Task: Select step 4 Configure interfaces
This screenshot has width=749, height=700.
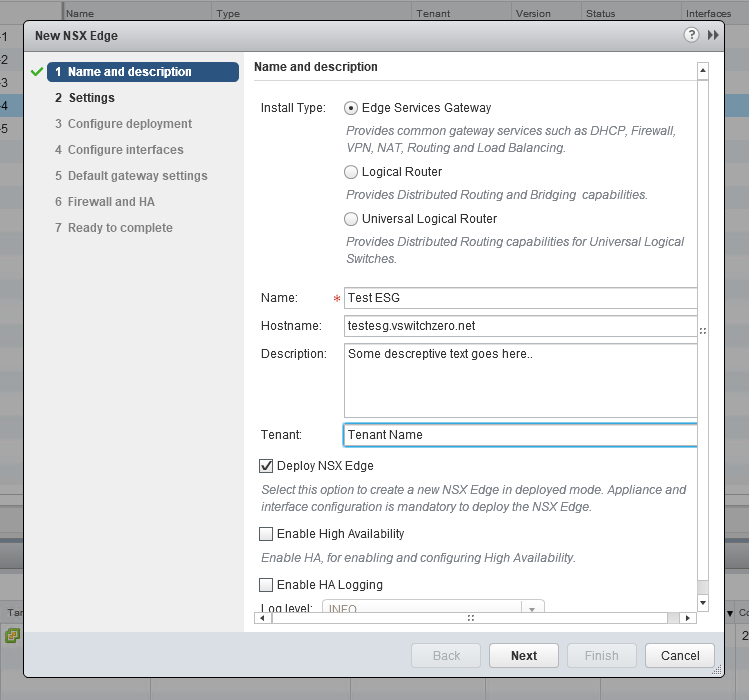Action: [x=119, y=150]
